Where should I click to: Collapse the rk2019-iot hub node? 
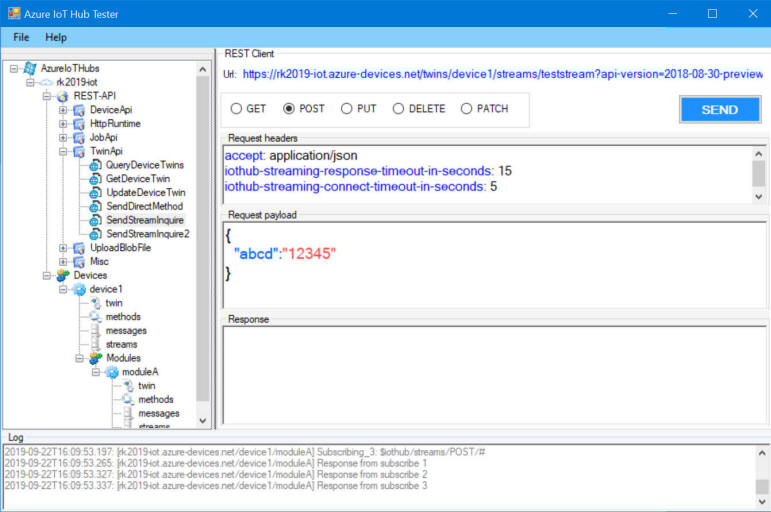pyautogui.click(x=30, y=82)
